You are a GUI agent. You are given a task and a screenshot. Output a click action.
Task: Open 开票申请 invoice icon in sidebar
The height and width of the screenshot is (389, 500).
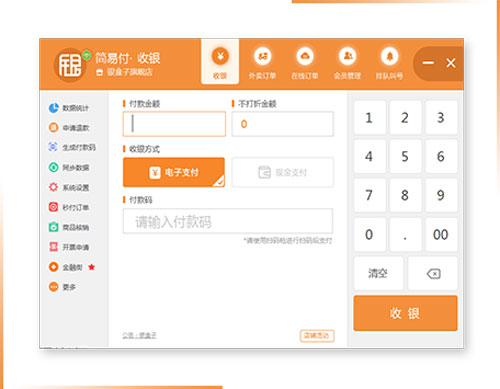[53, 247]
